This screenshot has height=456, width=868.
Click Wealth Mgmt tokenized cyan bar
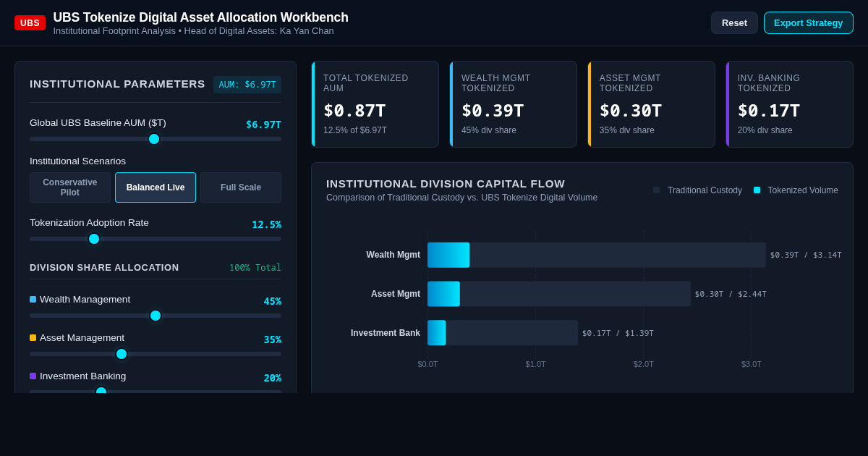click(448, 255)
